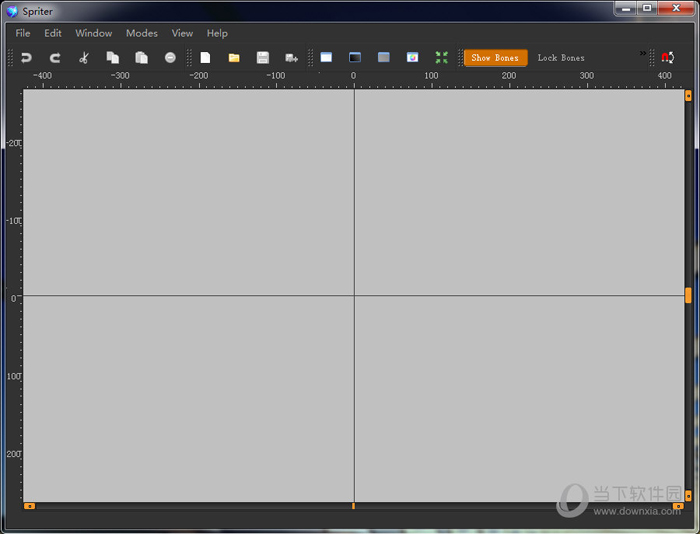Image resolution: width=700 pixels, height=534 pixels.
Task: Save project using floppy disk icon
Action: tap(263, 58)
